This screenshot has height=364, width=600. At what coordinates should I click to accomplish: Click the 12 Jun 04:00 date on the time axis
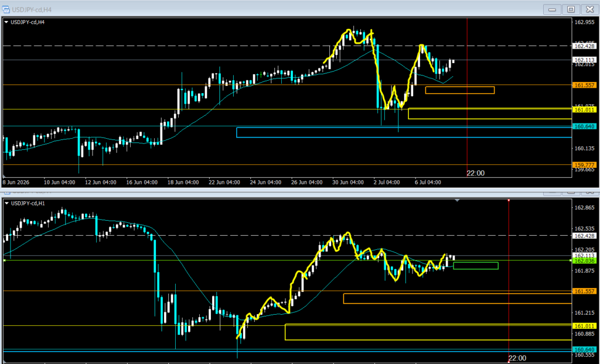pyautogui.click(x=100, y=183)
